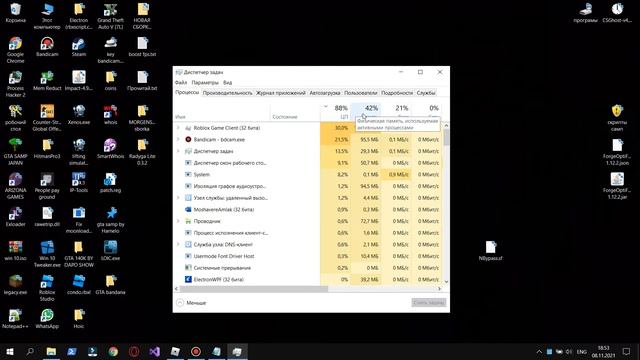Viewport: 640px width, 360px height.
Task: Click the ENG language indicator
Action: click(x=582, y=352)
